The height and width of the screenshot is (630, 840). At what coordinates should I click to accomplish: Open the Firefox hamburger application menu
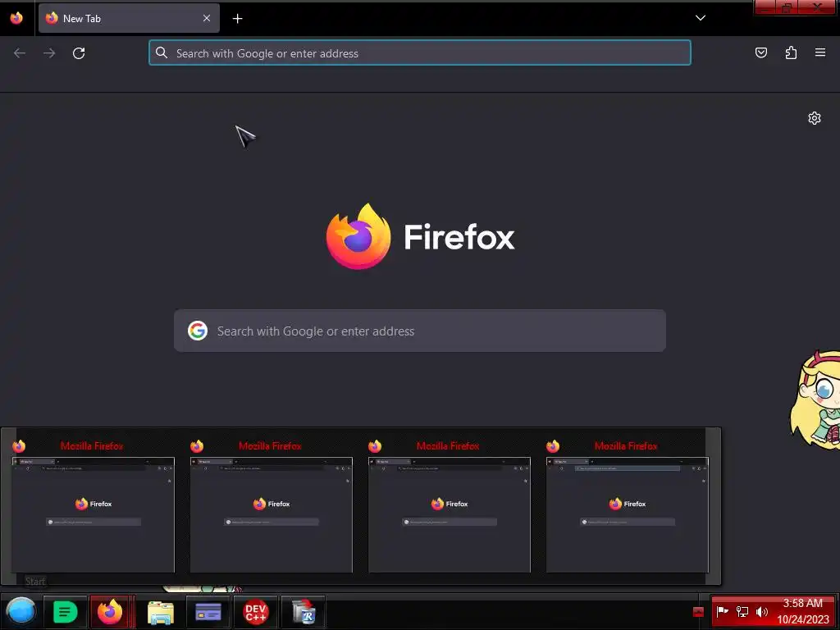pos(820,52)
